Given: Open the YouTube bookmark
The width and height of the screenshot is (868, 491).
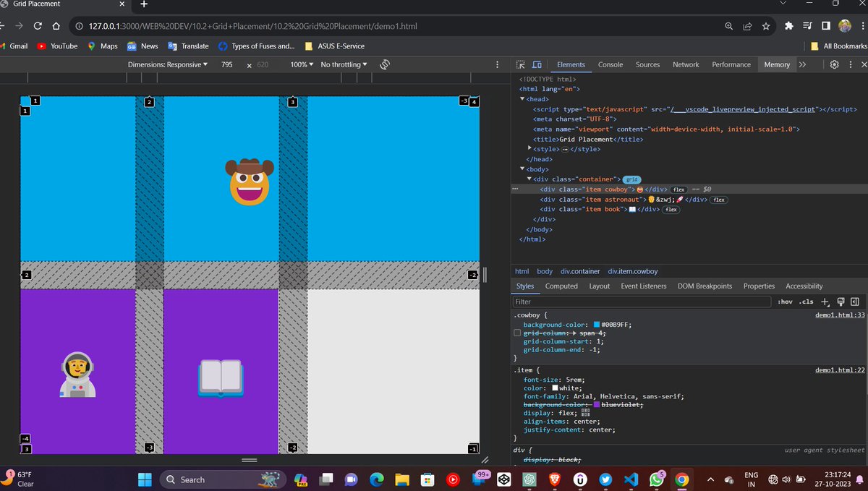Looking at the screenshot, I should 57,46.
